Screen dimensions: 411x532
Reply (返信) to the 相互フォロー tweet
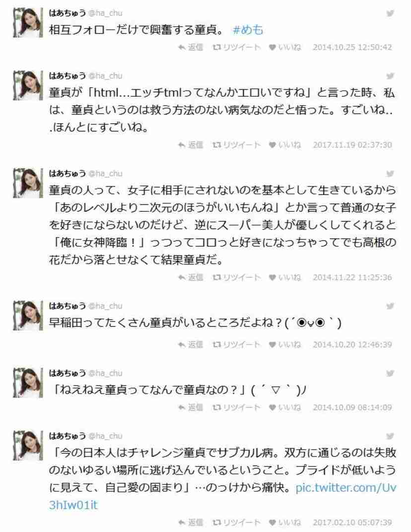click(191, 47)
